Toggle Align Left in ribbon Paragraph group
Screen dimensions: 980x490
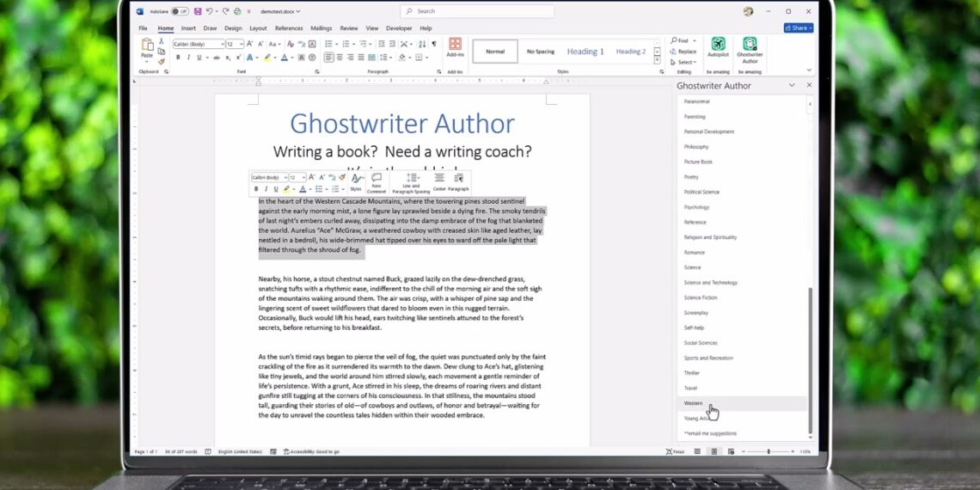(328, 58)
